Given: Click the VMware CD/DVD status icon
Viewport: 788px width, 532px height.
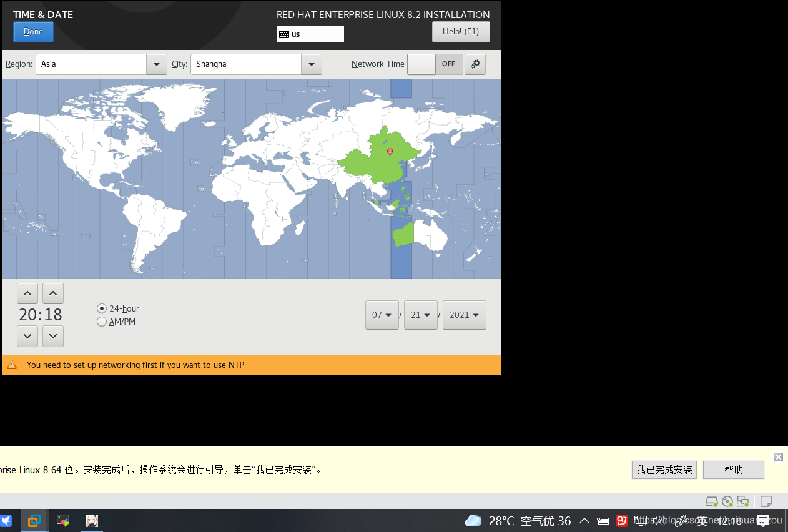Looking at the screenshot, I should click(727, 501).
